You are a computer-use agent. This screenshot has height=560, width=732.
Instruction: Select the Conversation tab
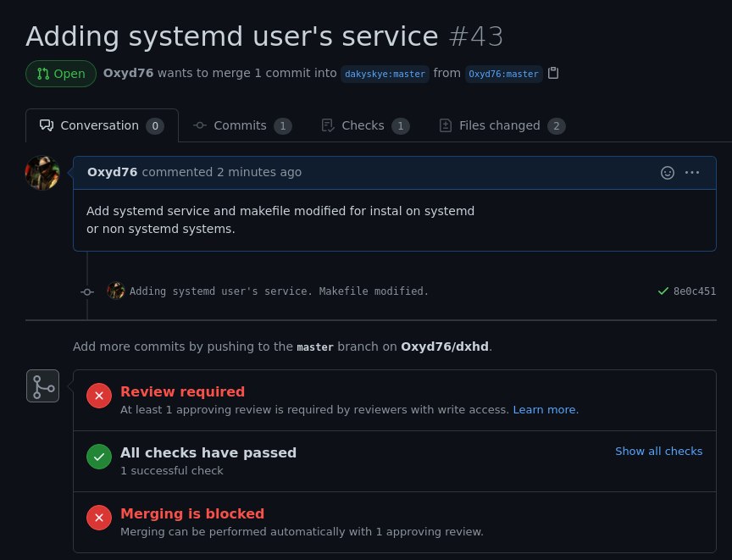(x=102, y=125)
